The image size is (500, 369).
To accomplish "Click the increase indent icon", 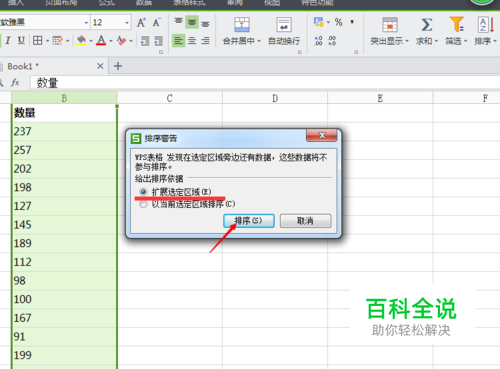I will 158,41.
